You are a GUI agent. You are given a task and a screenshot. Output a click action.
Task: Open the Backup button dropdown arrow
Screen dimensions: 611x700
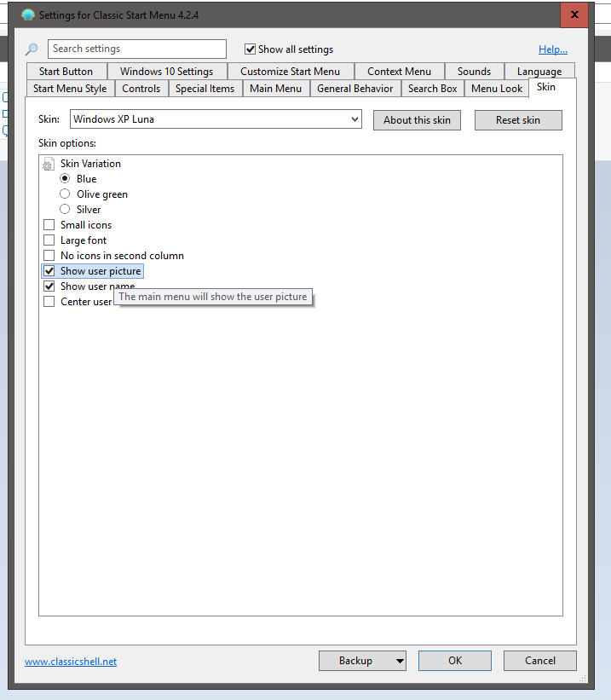[x=400, y=661]
